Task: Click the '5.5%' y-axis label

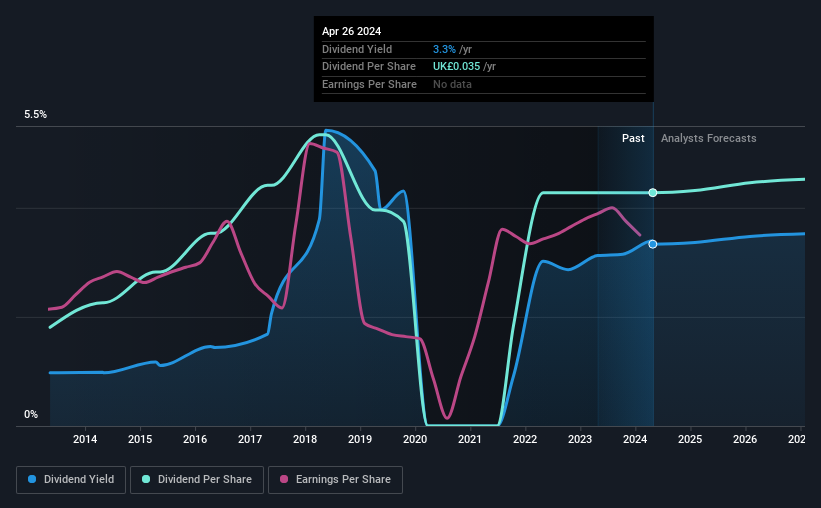Action: tap(36, 115)
